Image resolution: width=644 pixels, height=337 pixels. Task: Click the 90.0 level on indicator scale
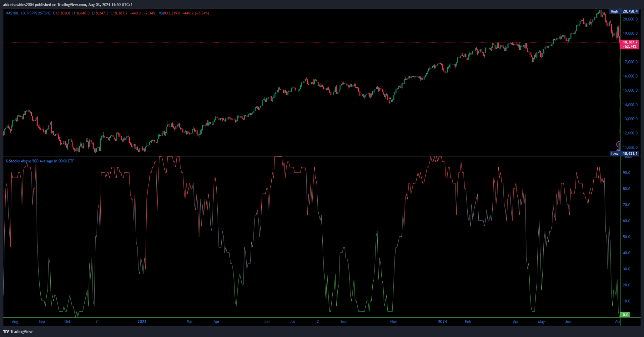(x=626, y=173)
